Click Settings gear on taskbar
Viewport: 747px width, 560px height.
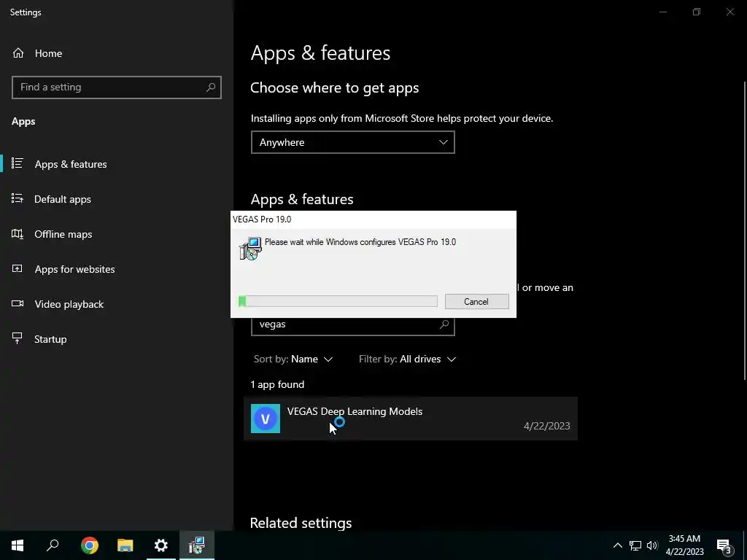pyautogui.click(x=161, y=545)
